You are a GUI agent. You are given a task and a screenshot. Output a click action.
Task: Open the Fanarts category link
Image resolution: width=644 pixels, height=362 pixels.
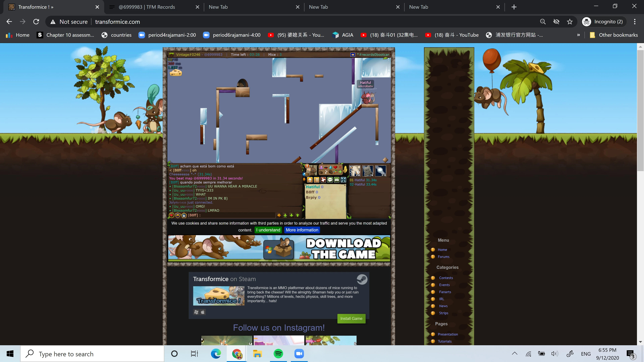pyautogui.click(x=445, y=292)
